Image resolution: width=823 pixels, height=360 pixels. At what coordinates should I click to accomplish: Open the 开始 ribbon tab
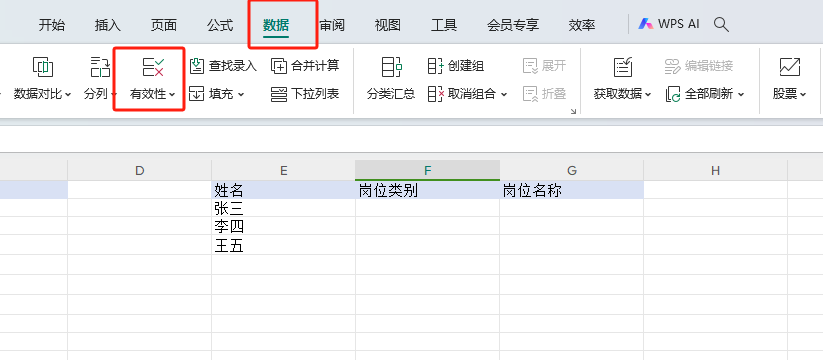(51, 25)
